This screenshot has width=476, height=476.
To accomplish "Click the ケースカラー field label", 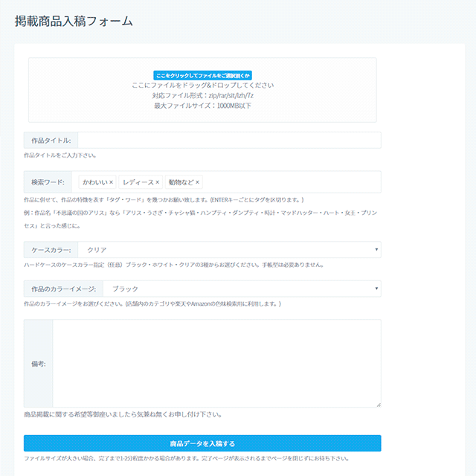I will 51,250.
